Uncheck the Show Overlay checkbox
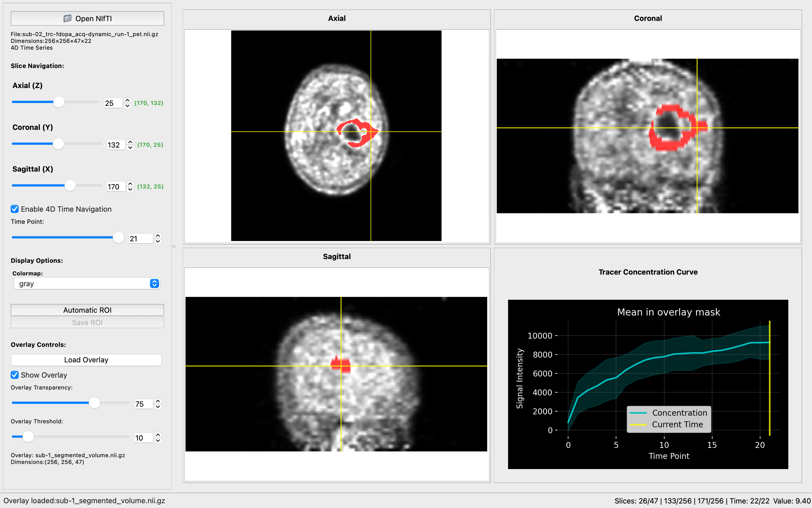This screenshot has width=812, height=508. coord(15,375)
